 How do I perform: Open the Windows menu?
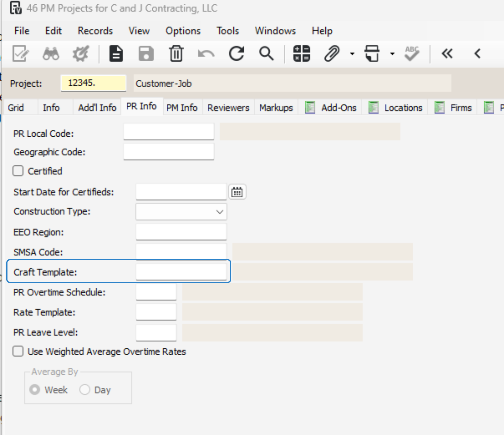click(x=275, y=31)
